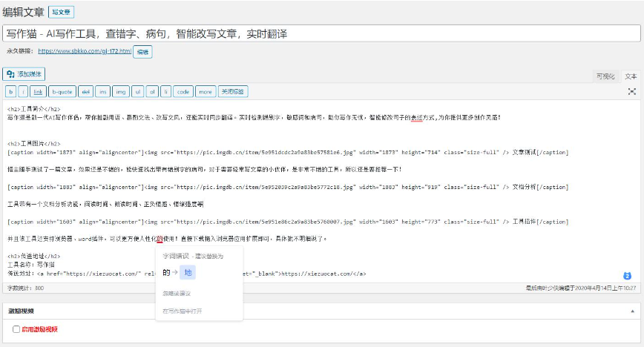The width and height of the screenshot is (644, 347).
Task: Switch to the 文本 text editor tab
Action: pyautogui.click(x=630, y=76)
